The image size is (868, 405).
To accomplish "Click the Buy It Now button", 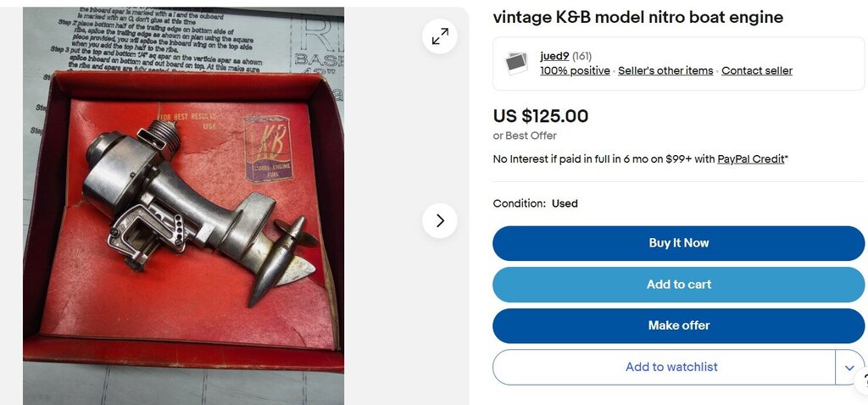I will click(678, 243).
